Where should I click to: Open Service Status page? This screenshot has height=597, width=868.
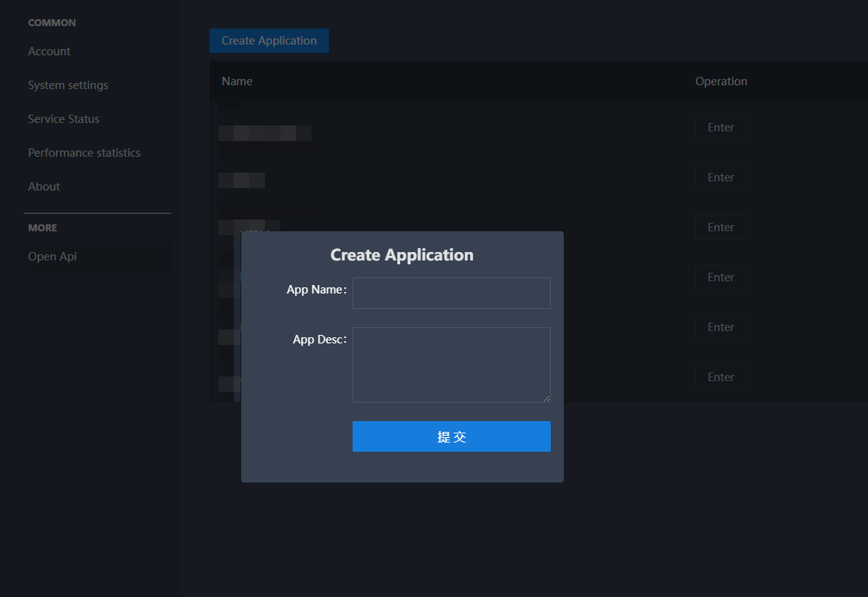[x=64, y=119]
